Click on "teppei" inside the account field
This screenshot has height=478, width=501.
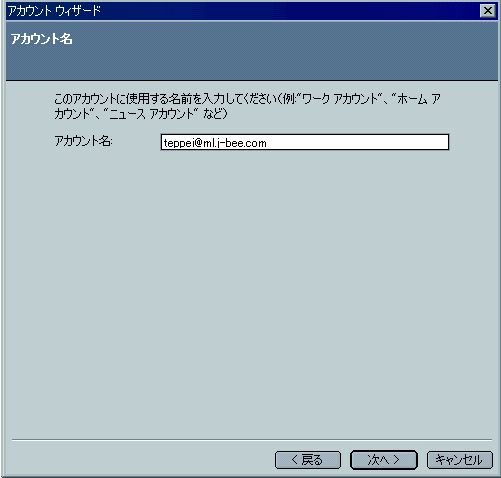click(178, 143)
